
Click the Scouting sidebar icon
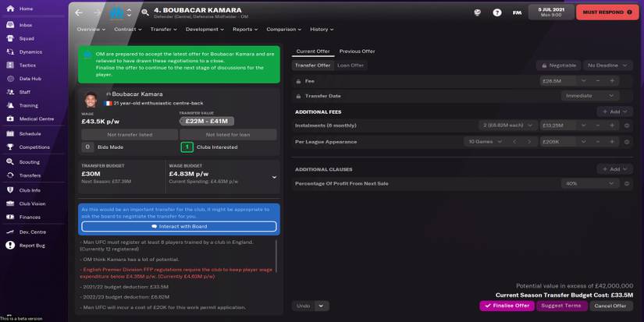10,162
